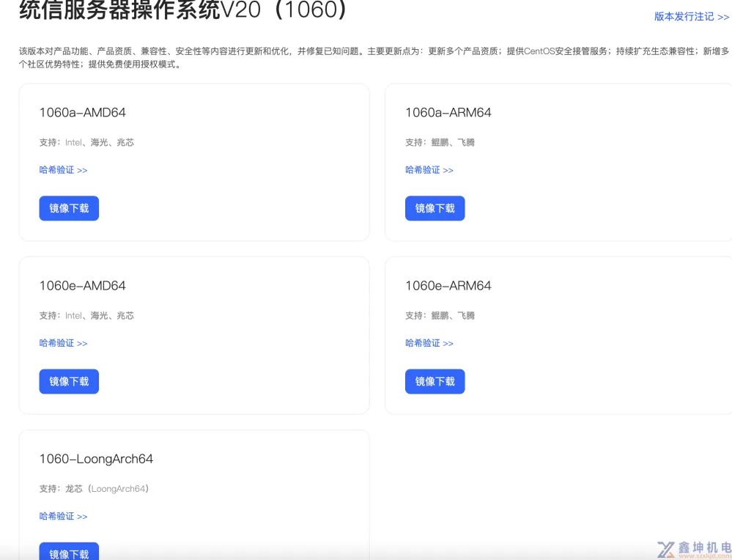732x560 pixels.
Task: Download the 1060a-AMD64 image
Action: coord(69,208)
